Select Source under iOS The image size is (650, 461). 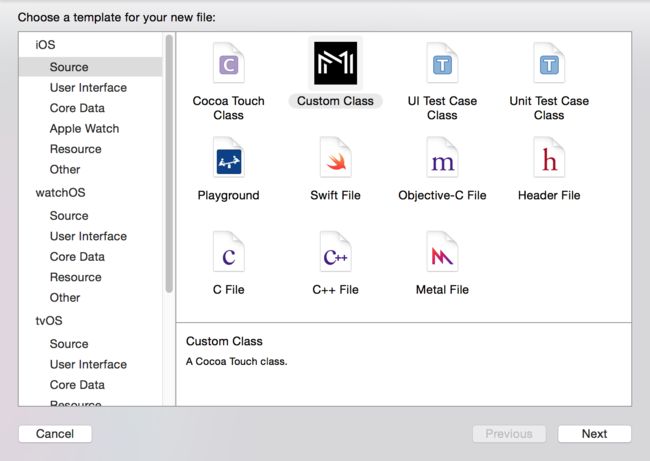(x=90, y=67)
